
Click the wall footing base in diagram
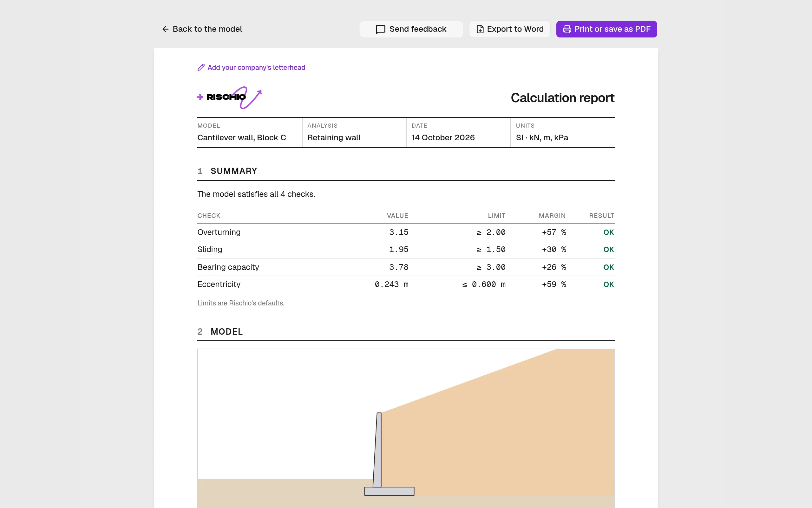[389, 491]
